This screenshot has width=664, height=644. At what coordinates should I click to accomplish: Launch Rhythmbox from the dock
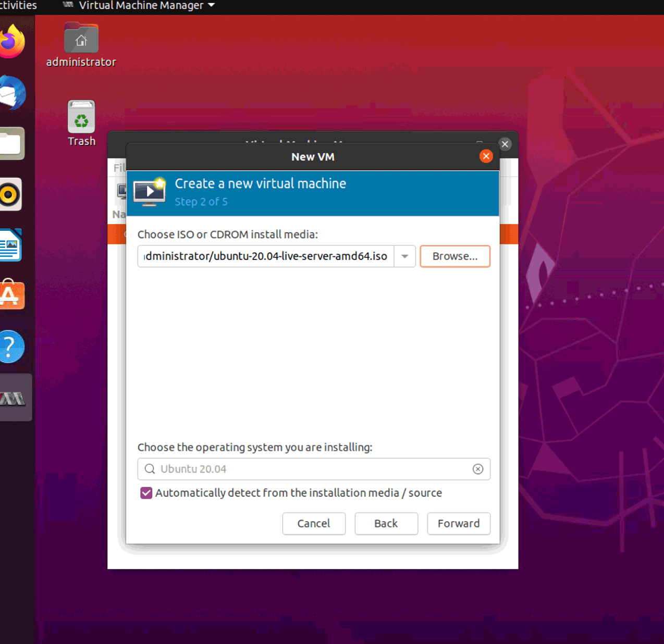click(x=12, y=194)
